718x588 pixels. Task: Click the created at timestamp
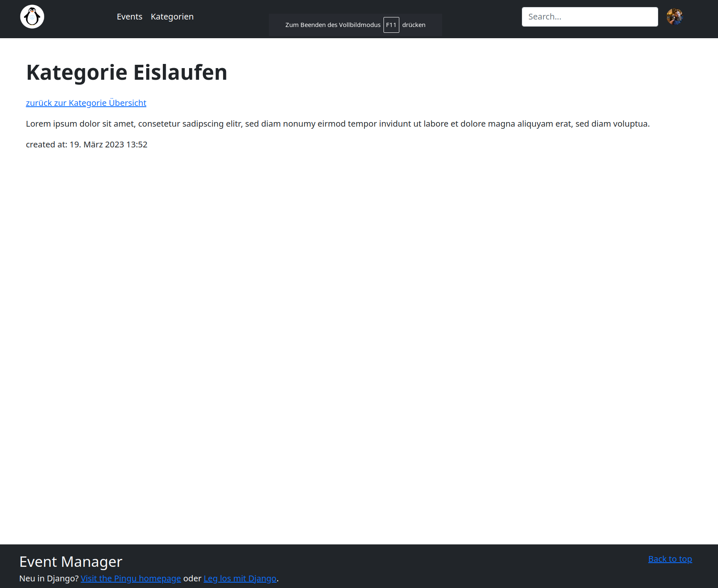[86, 145]
